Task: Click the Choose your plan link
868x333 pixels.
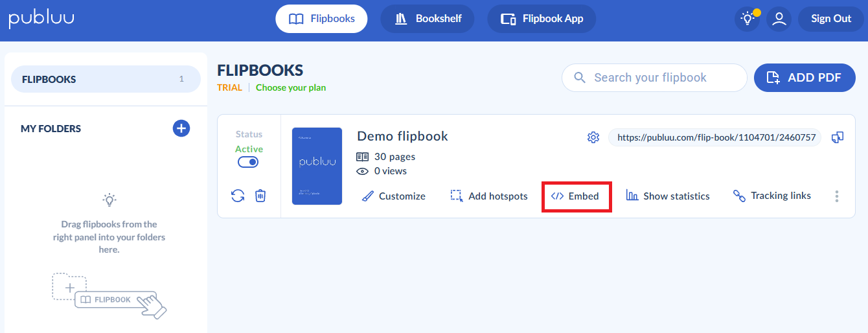Action: coord(291,87)
